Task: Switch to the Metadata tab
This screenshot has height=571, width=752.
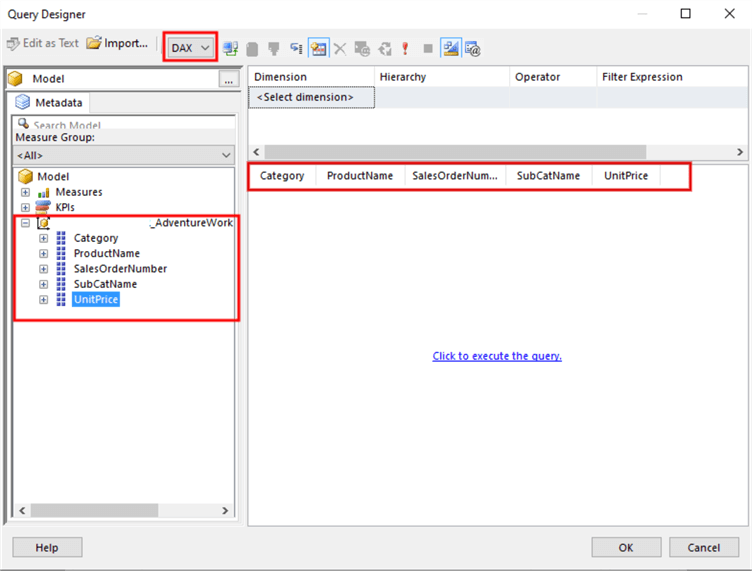Action: point(50,102)
